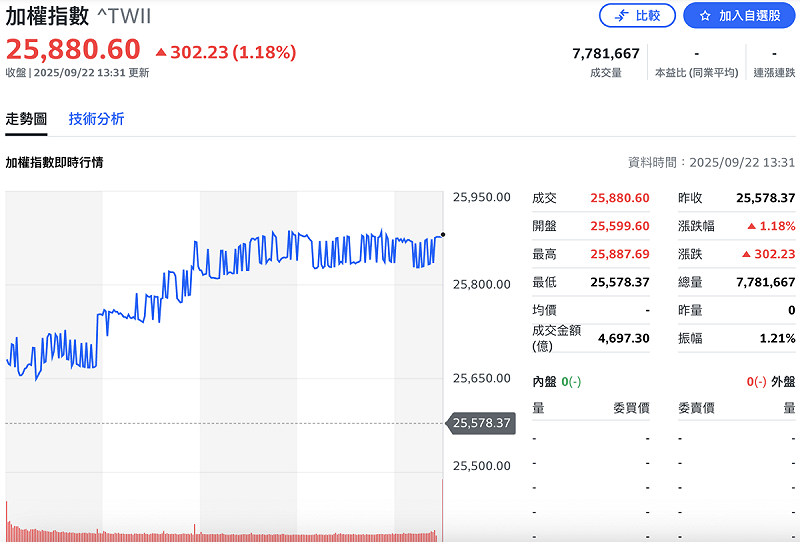
Task: Click the 內盤 0(-) label
Action: point(556,382)
